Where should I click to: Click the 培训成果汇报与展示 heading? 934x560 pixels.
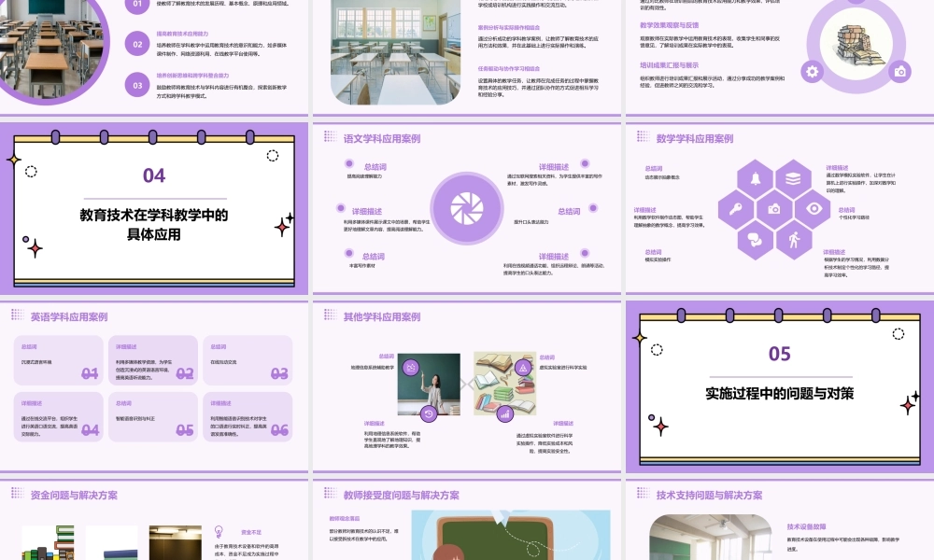[669, 65]
